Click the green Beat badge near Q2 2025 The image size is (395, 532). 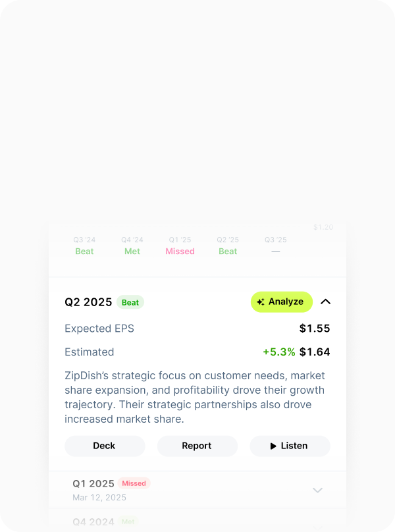point(130,302)
